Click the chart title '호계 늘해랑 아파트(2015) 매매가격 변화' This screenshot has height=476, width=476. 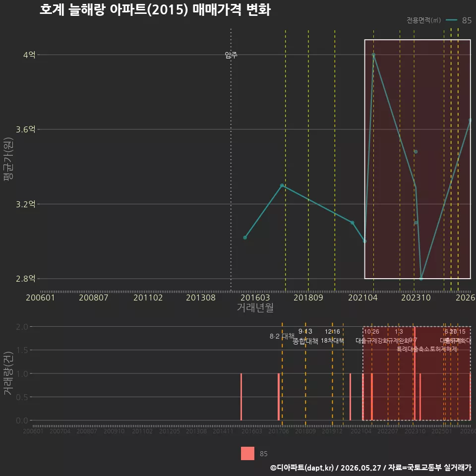tap(155, 10)
